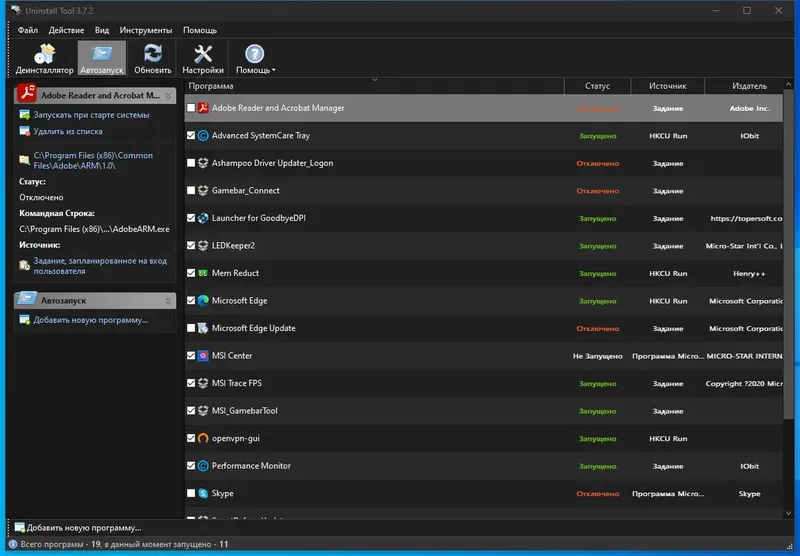
Task: Click the Задание, запланированное на вход пользователя link
Action: coord(100,266)
